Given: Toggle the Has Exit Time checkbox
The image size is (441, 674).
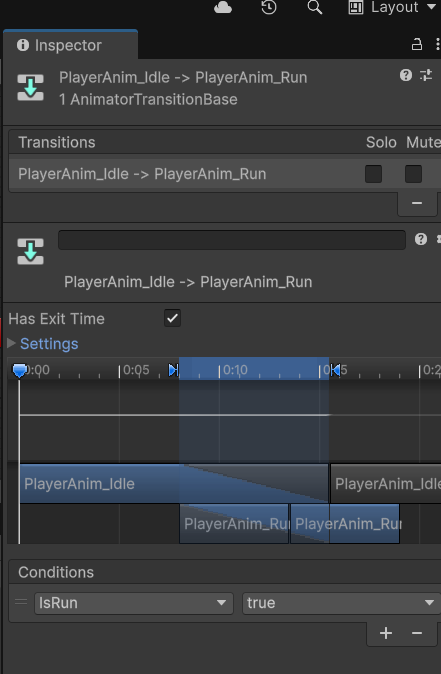Looking at the screenshot, I should pos(172,319).
